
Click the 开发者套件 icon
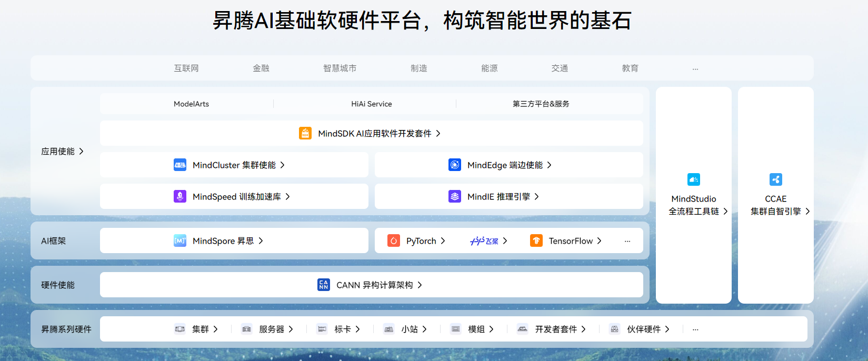523,329
